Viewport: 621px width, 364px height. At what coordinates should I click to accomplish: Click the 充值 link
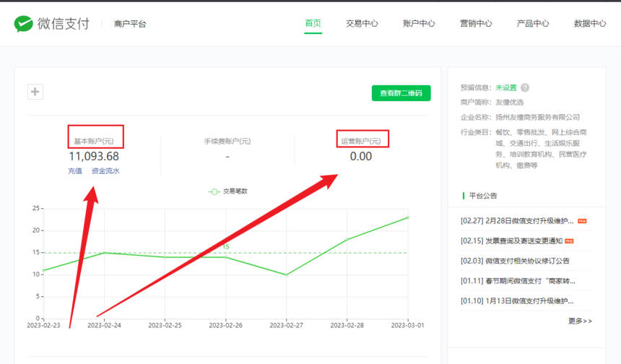pyautogui.click(x=75, y=171)
